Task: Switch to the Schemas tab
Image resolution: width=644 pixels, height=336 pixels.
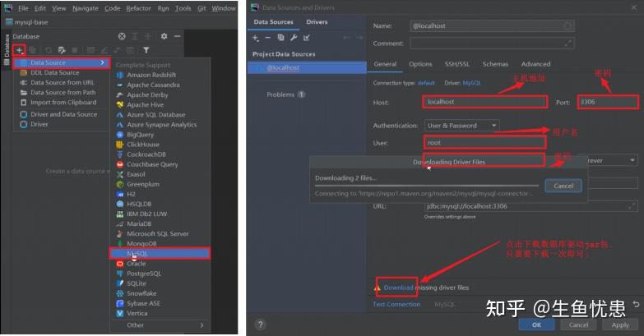Action: pos(495,64)
